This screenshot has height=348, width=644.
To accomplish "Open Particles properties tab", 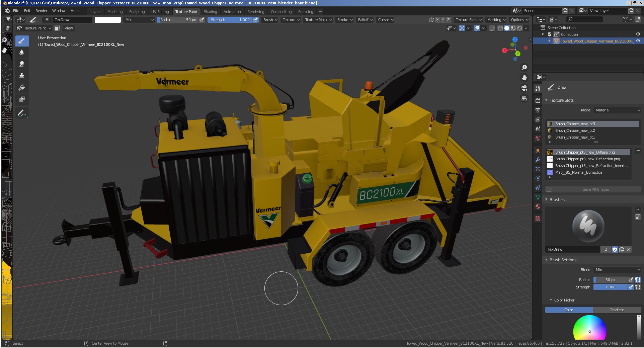I will tap(538, 169).
